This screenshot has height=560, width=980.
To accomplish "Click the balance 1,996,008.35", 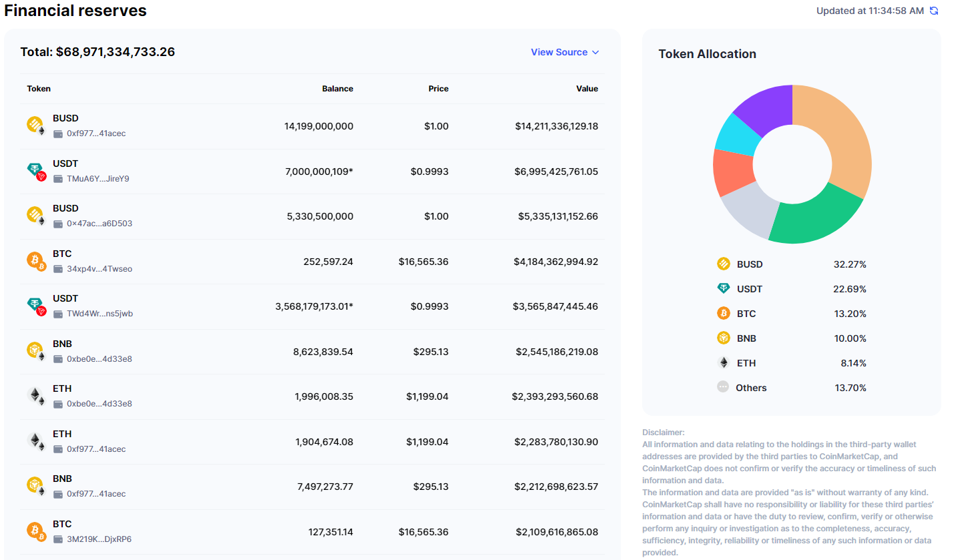I will (x=324, y=396).
